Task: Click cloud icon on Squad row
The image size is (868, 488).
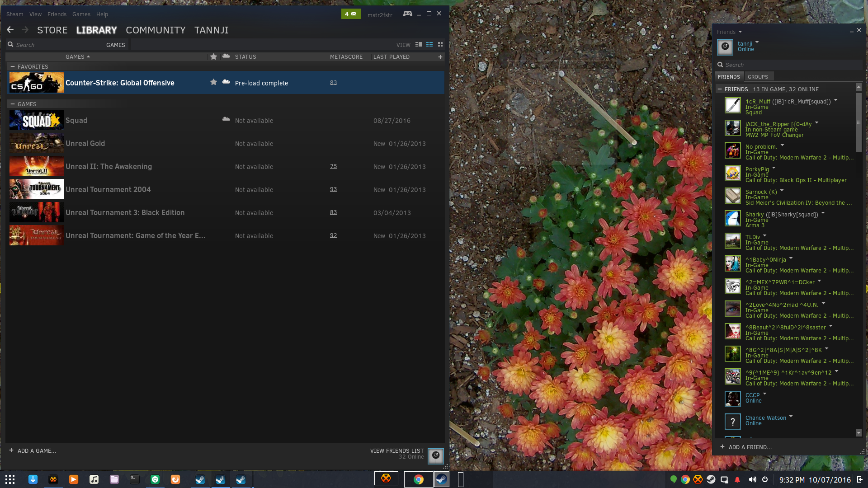Action: [x=226, y=119]
